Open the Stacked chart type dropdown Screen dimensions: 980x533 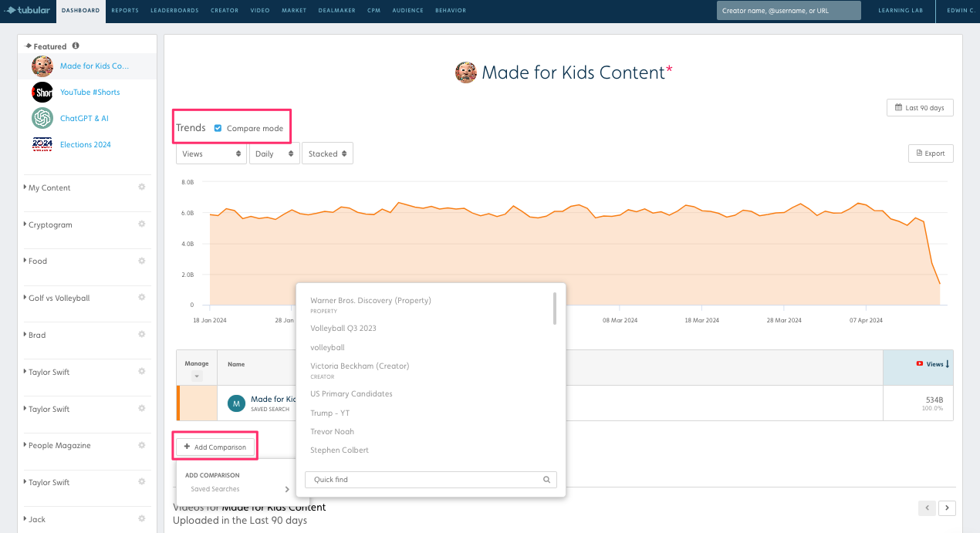327,153
